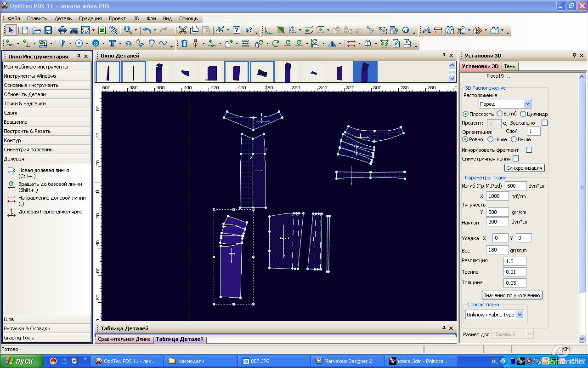Open the Расположение dropdown showing Перед
This screenshot has height=368, width=588.
click(505, 104)
